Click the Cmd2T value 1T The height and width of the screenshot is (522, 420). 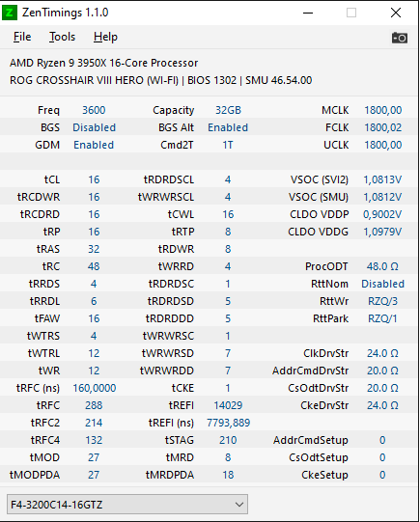[x=228, y=145]
